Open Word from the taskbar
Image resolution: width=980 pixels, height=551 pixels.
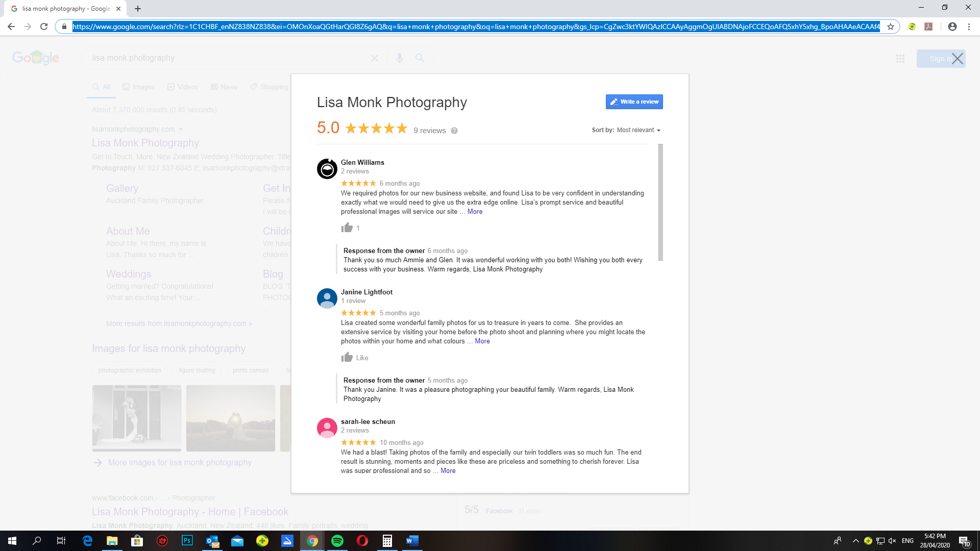click(x=412, y=541)
